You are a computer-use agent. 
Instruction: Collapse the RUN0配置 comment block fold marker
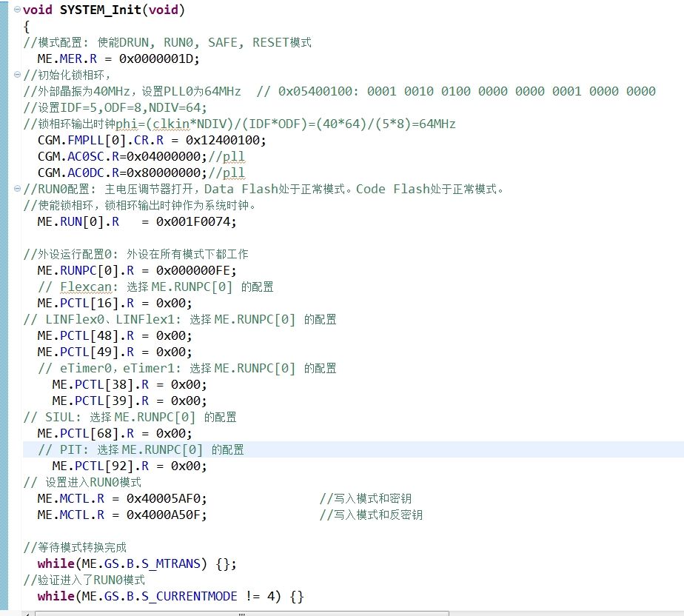pos(17,189)
